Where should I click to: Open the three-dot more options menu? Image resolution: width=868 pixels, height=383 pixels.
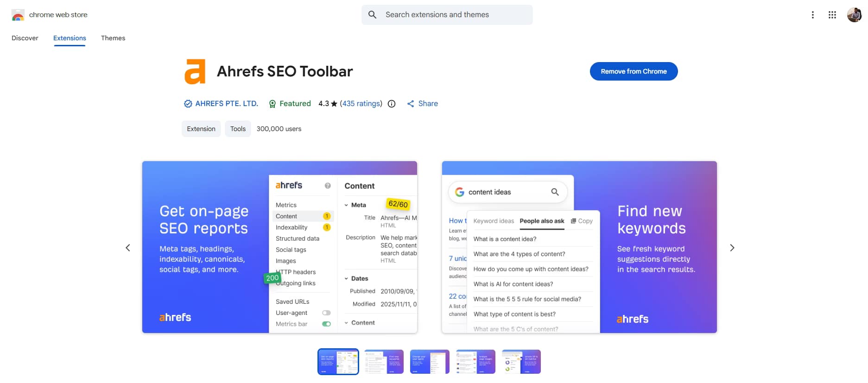click(812, 15)
